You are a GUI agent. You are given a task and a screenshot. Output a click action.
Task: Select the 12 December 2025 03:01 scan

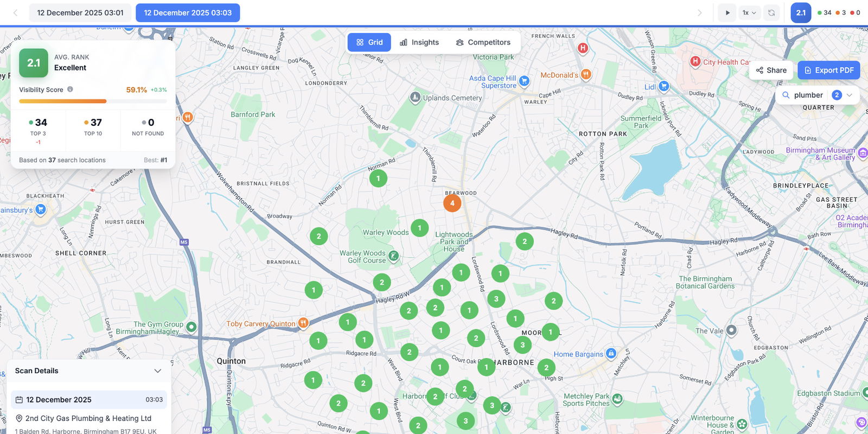(x=80, y=13)
